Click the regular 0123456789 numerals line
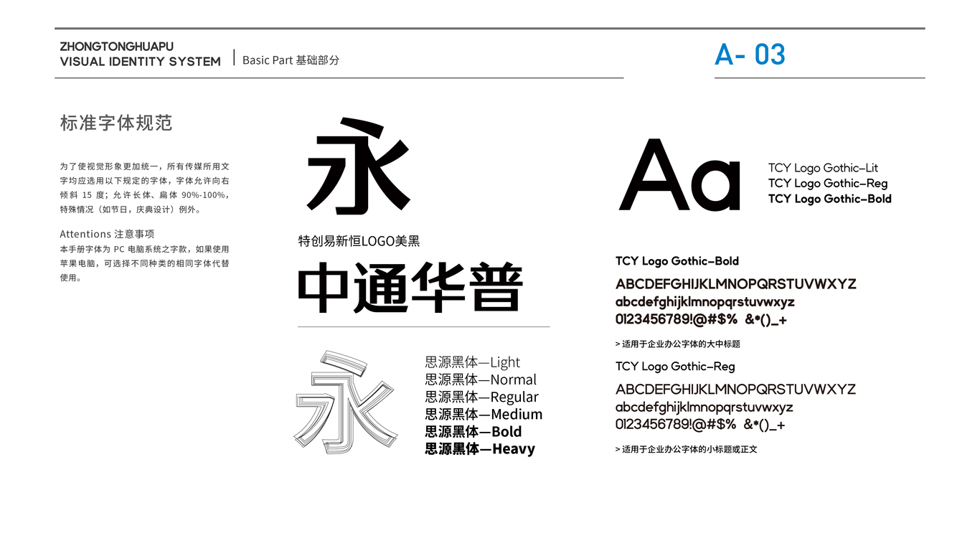 point(700,425)
